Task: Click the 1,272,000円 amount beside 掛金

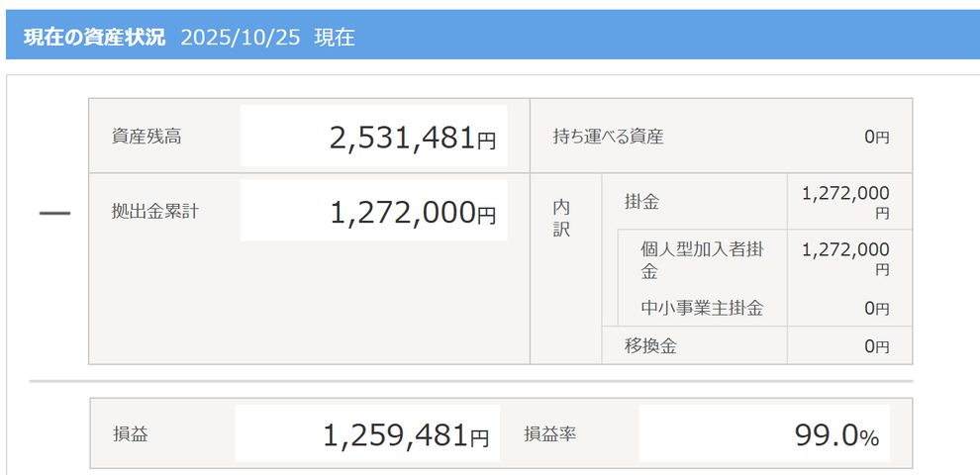Action: click(x=844, y=201)
